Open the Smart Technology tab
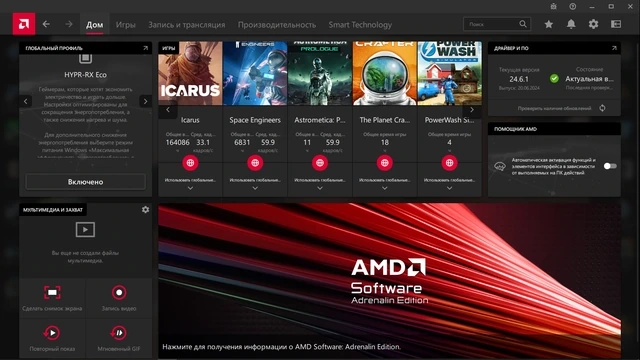 coord(360,24)
